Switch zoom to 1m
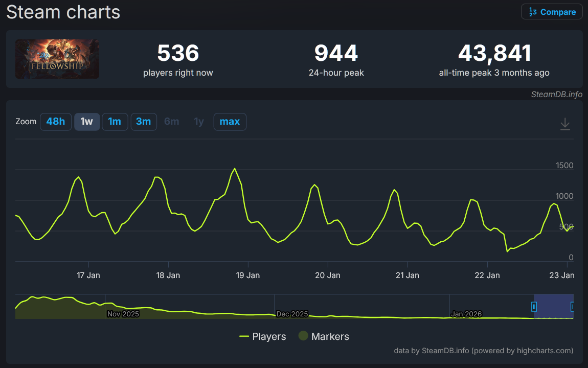The height and width of the screenshot is (368, 588). click(115, 122)
